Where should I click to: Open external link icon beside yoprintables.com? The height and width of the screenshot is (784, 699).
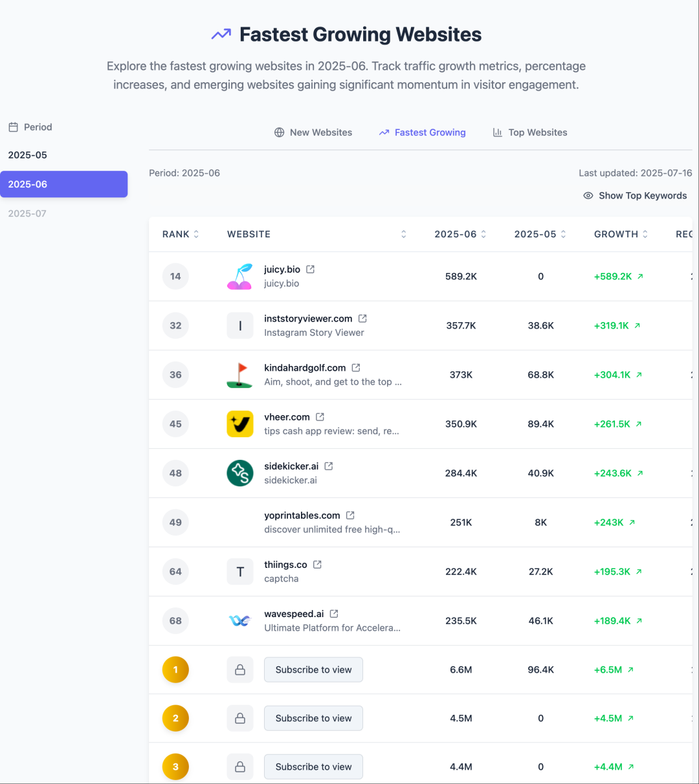[350, 515]
